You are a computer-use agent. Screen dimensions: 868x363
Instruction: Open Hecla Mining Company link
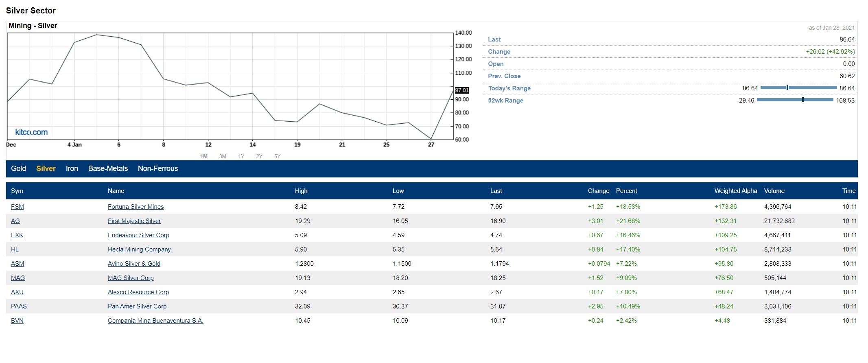coord(139,249)
